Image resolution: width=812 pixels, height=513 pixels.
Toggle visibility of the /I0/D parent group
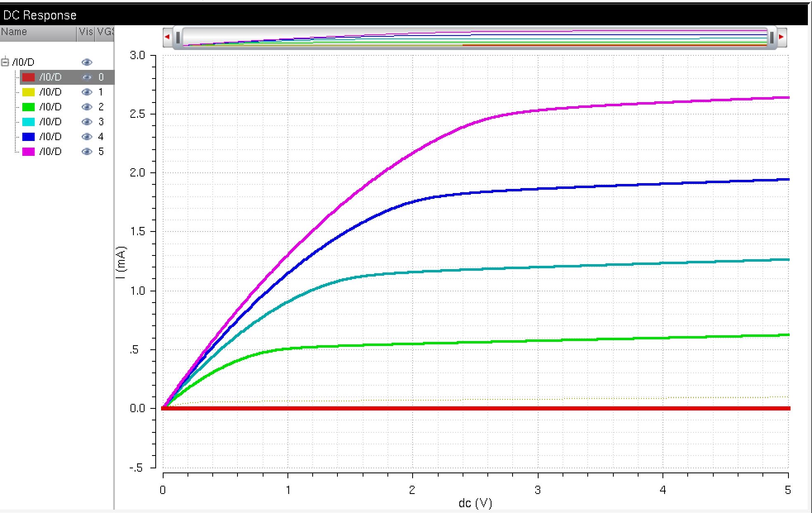click(87, 62)
